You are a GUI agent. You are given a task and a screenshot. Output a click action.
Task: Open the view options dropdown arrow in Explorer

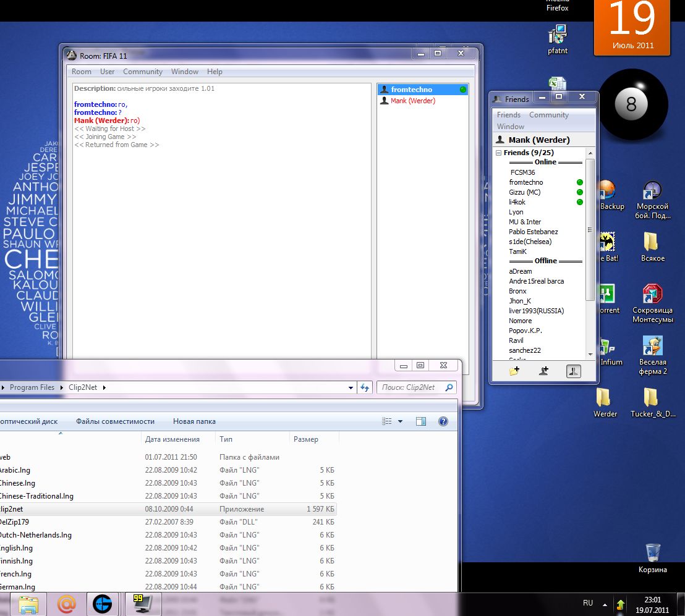[400, 421]
